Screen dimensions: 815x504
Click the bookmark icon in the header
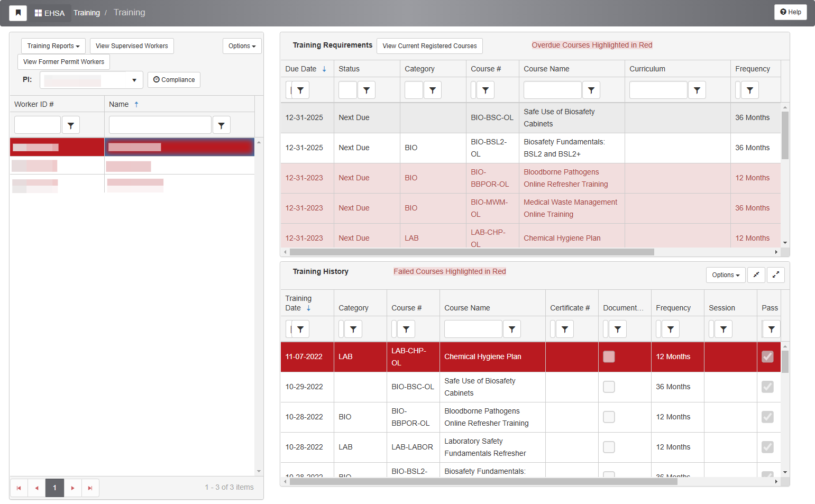[x=18, y=13]
